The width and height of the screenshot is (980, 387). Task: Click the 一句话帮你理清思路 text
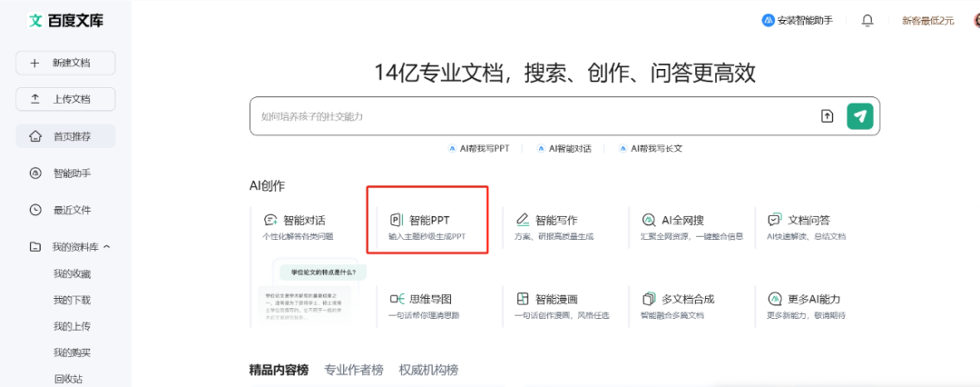[424, 315]
